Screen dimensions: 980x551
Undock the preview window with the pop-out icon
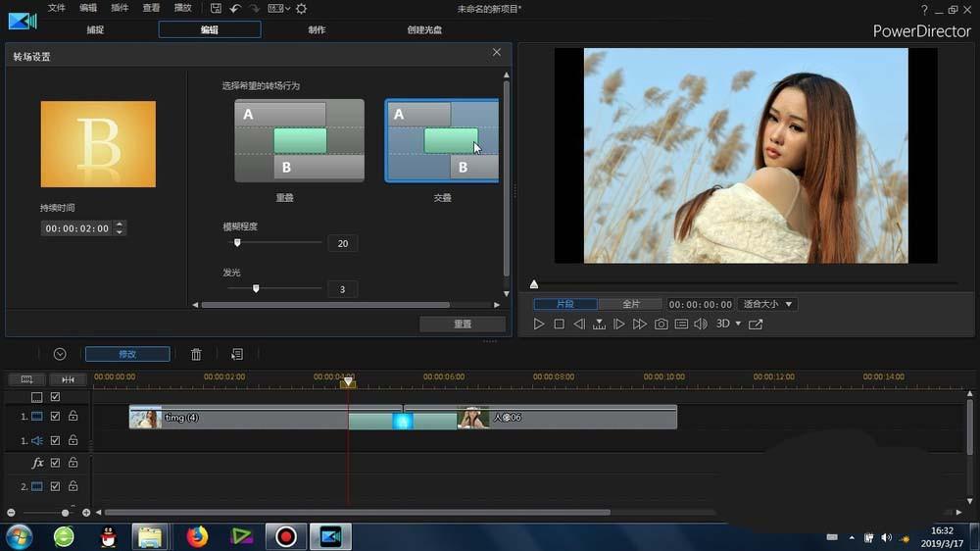(756, 325)
